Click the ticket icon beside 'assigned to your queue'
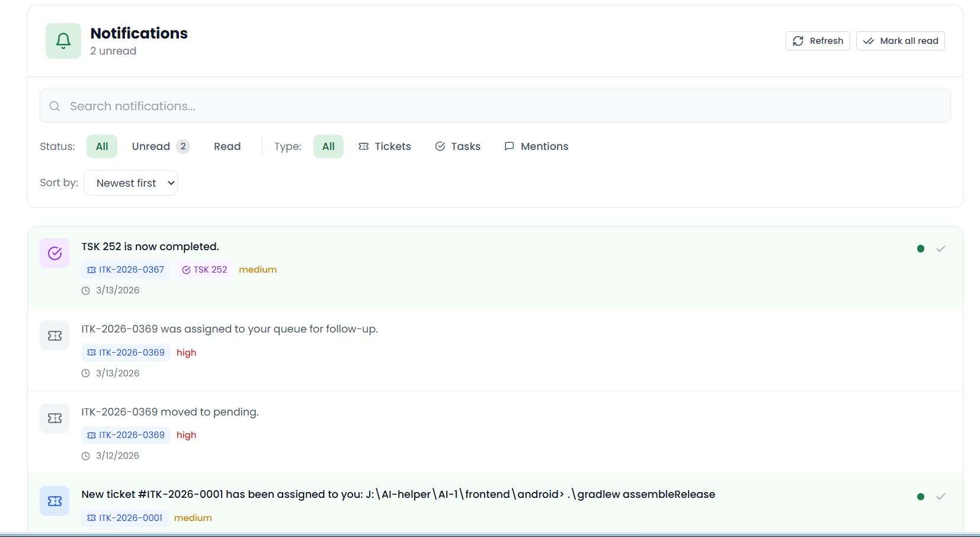980x537 pixels. pyautogui.click(x=55, y=336)
